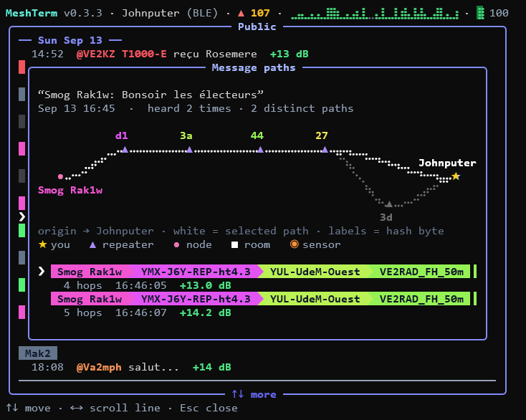526x420 pixels.
Task: Click the MeshTerm app name in header
Action: [x=32, y=13]
